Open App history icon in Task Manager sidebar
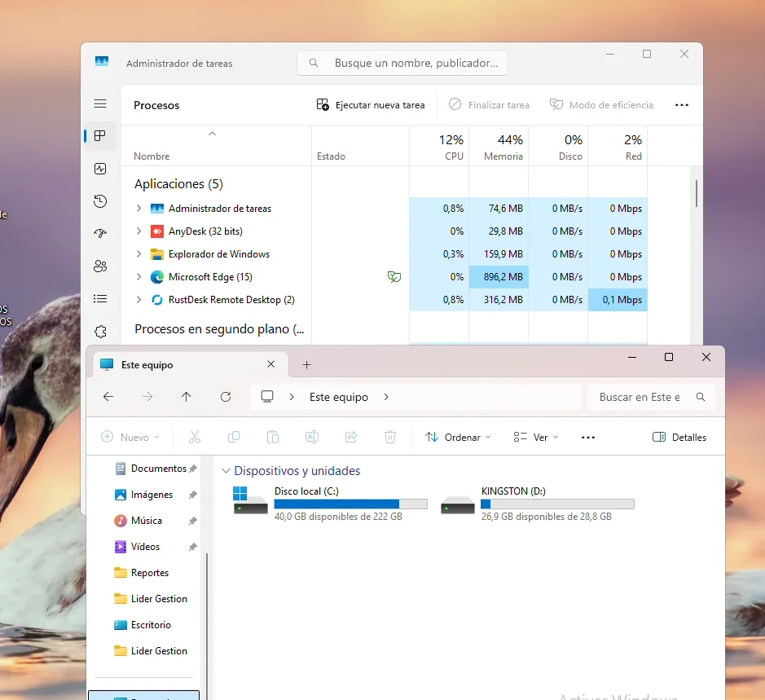765x700 pixels. [100, 201]
